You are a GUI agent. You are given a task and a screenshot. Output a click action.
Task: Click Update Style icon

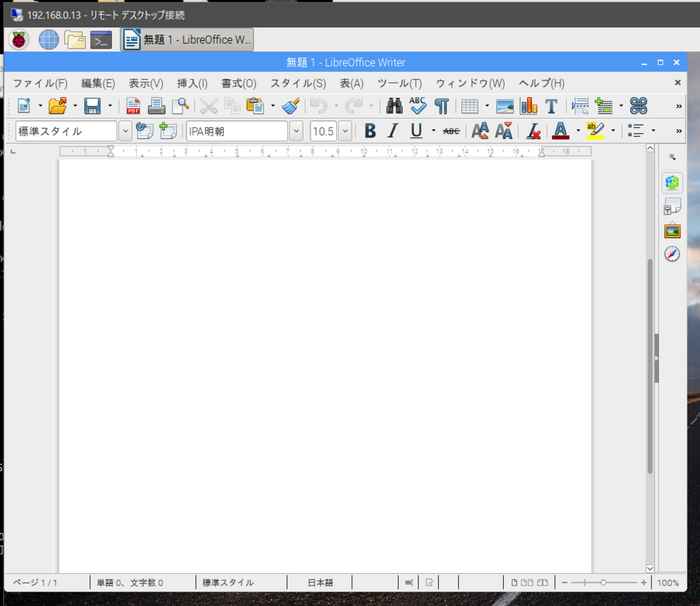(x=144, y=131)
